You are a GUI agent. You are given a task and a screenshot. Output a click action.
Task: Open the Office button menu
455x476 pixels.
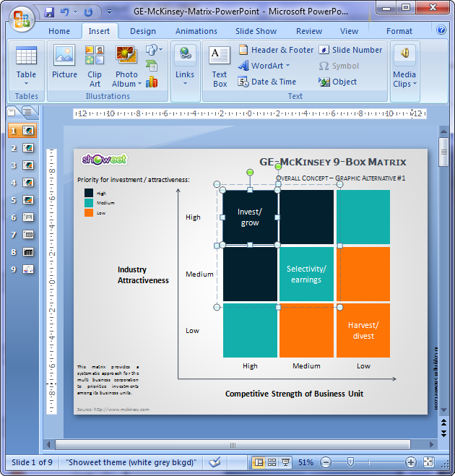click(x=21, y=19)
